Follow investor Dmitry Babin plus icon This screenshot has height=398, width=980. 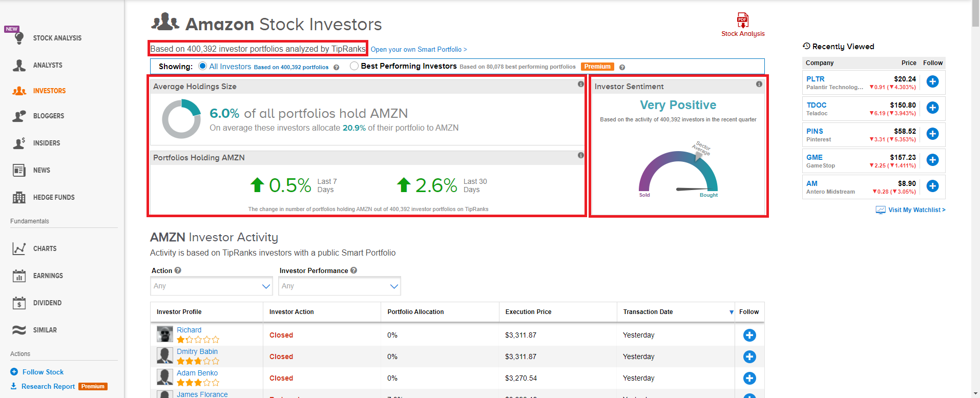(x=749, y=357)
